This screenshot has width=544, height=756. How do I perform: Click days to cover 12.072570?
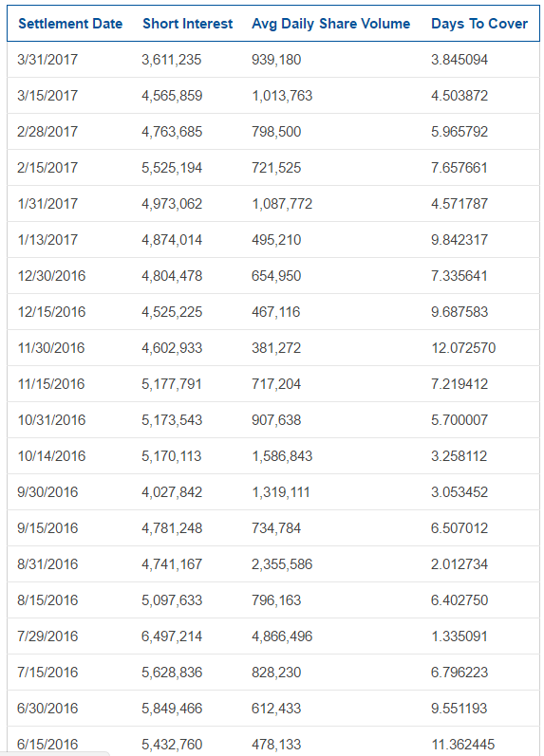463,347
